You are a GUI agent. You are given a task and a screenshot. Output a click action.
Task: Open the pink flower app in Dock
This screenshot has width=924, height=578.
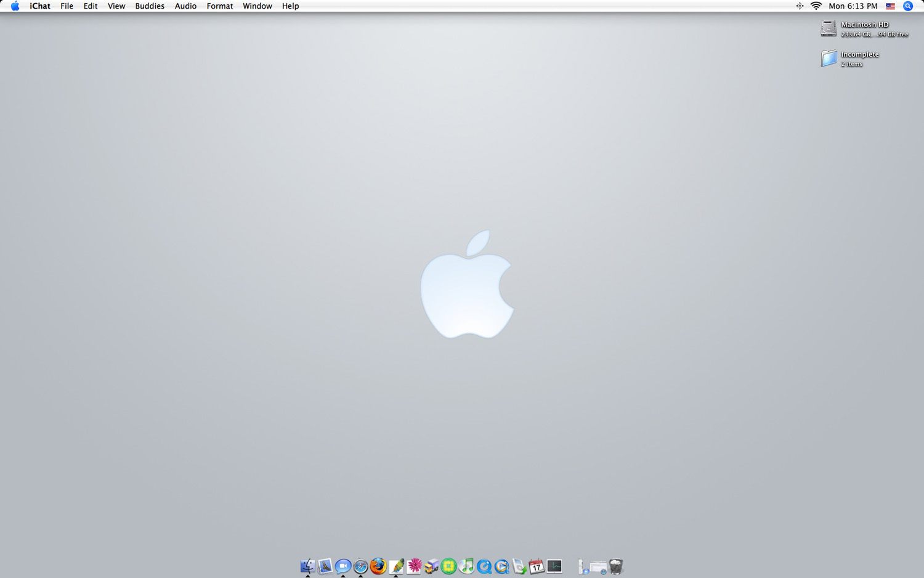coord(414,566)
